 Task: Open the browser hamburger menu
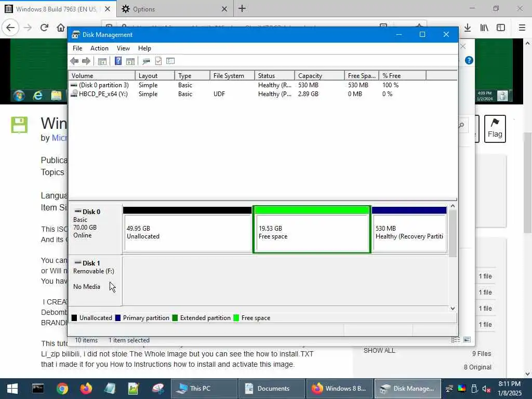[522, 28]
